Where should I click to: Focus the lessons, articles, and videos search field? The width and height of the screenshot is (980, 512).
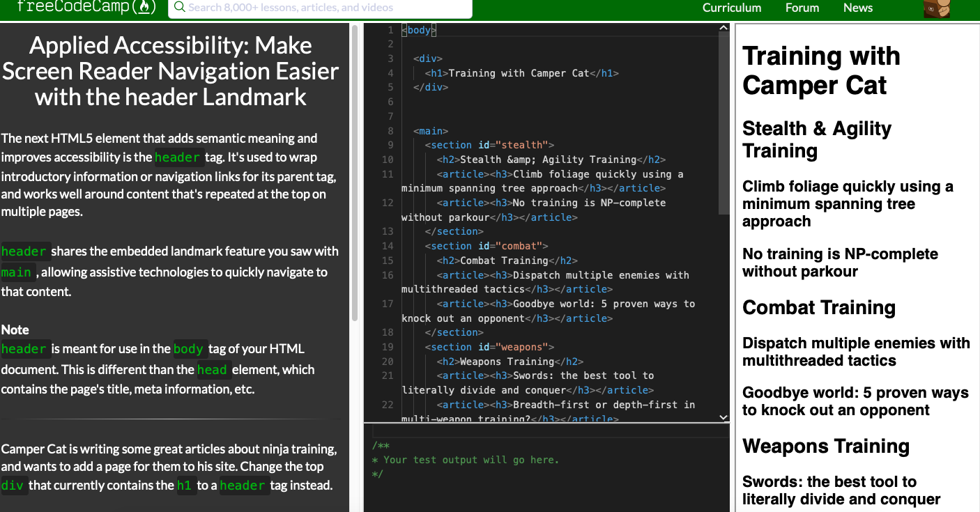(320, 8)
